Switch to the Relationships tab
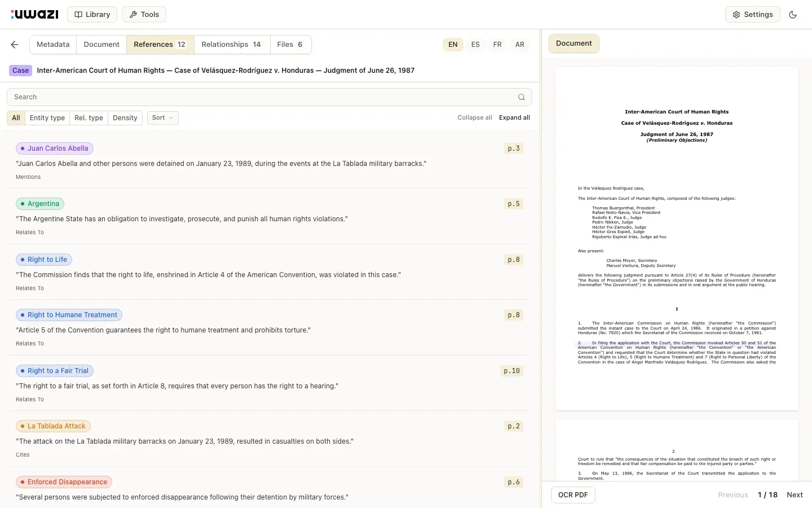 pos(231,45)
